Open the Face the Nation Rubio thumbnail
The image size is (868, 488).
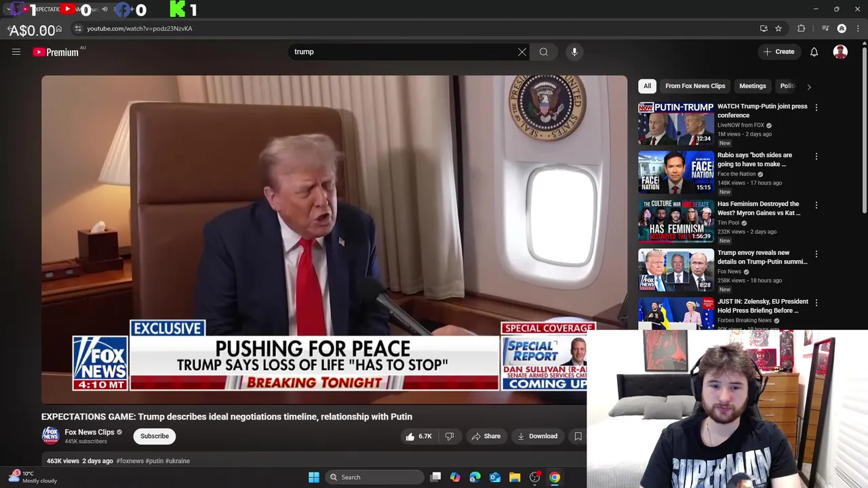[x=676, y=172]
